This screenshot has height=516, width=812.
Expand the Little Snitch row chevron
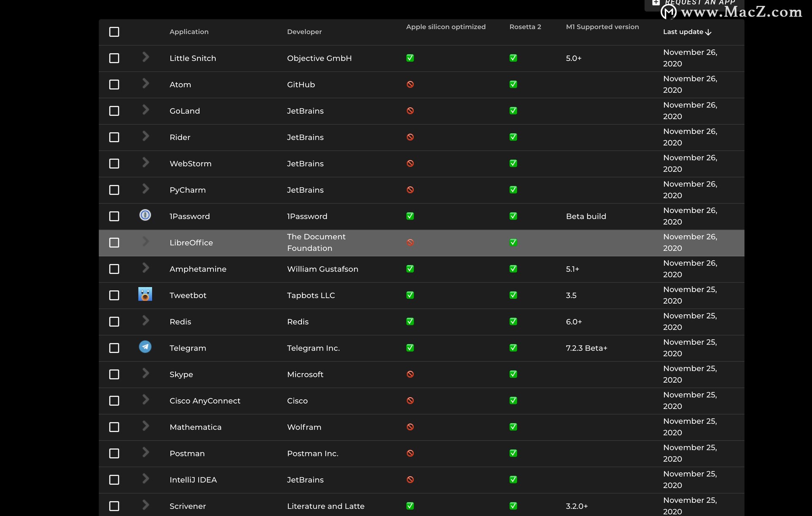tap(145, 57)
